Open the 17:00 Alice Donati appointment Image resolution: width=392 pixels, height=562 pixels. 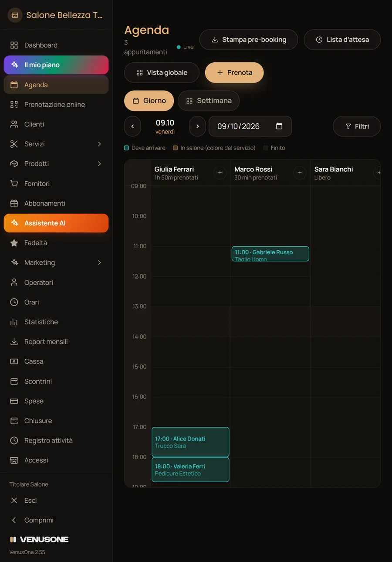point(190,442)
